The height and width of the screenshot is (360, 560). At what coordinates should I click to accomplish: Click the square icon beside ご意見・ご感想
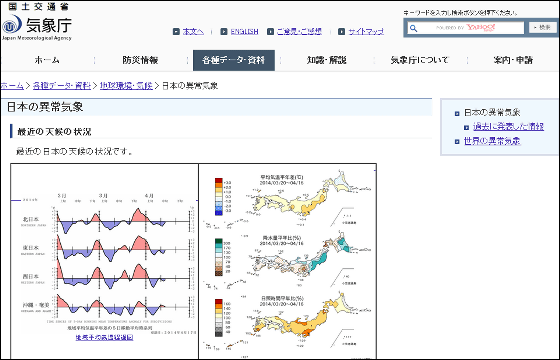point(270,31)
